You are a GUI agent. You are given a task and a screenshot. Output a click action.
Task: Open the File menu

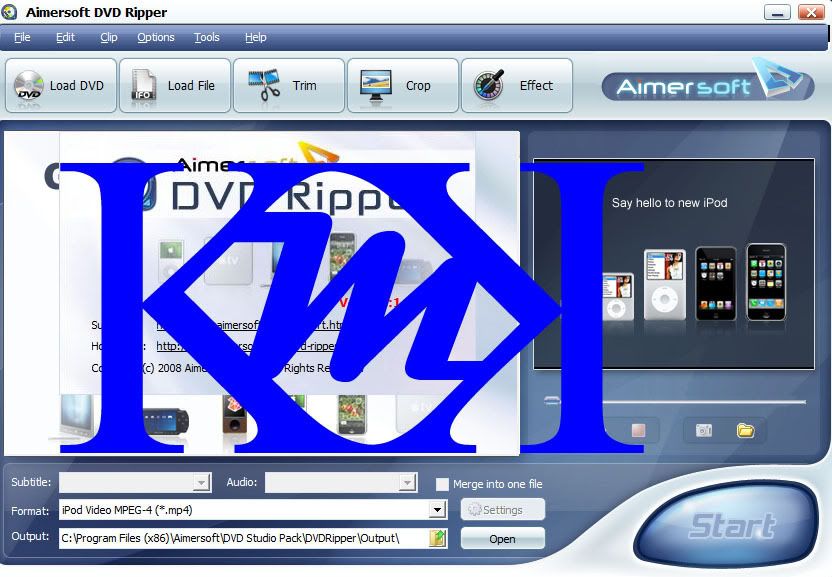(22, 37)
